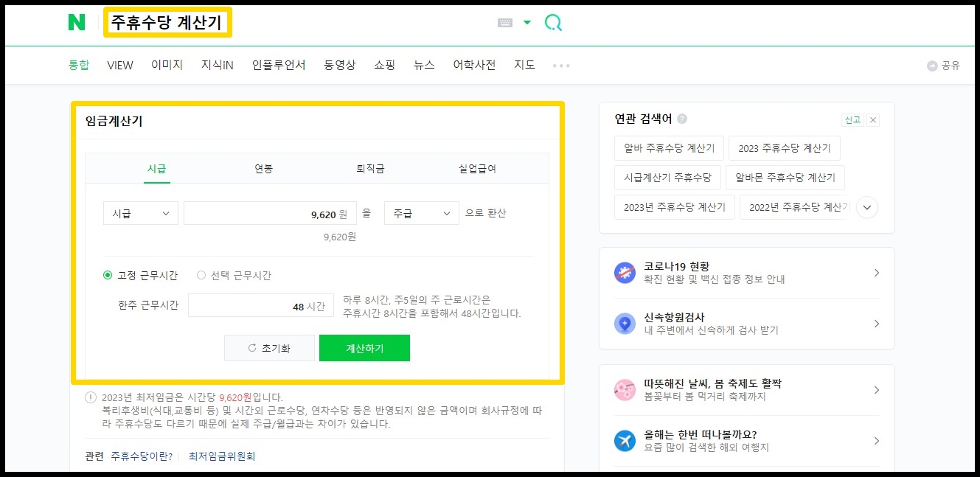Select the 선택 근무시간 radio button
Screen dimensions: 980x477
coord(201,275)
